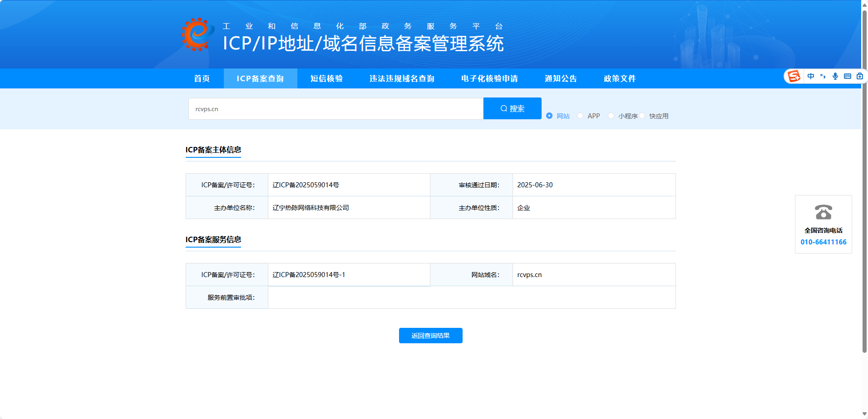Click the magnifier icon inside 搜索 button
This screenshot has height=419, width=868.
point(503,108)
